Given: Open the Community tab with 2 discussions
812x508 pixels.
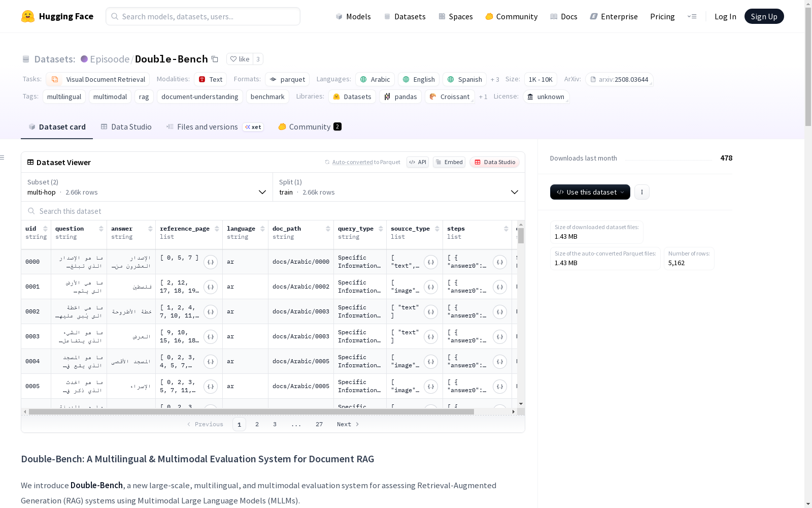Looking at the screenshot, I should (310, 127).
